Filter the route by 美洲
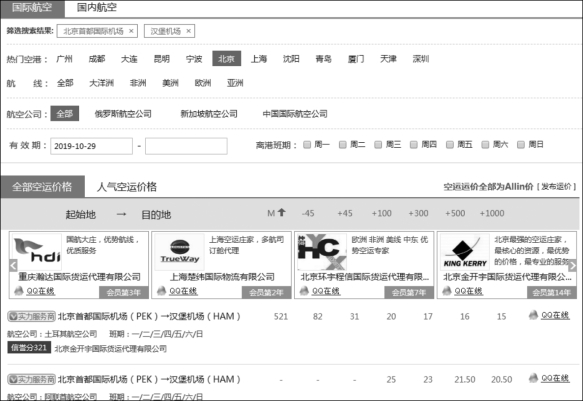The image size is (583, 401). point(170,83)
